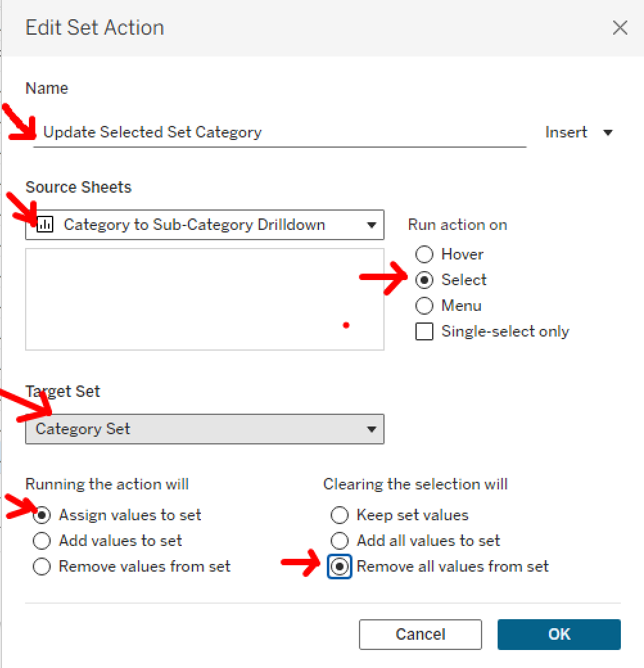Click the empty source sheets list box
The image size is (644, 668).
tap(204, 299)
